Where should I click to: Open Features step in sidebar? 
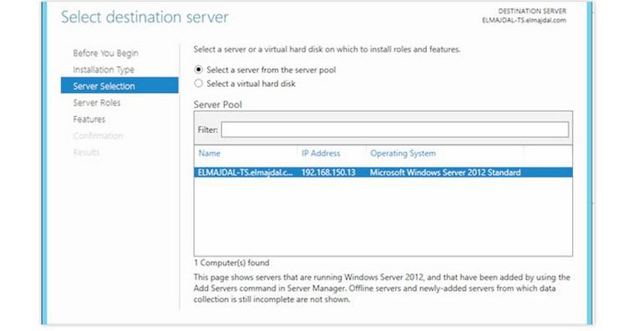[x=89, y=119]
